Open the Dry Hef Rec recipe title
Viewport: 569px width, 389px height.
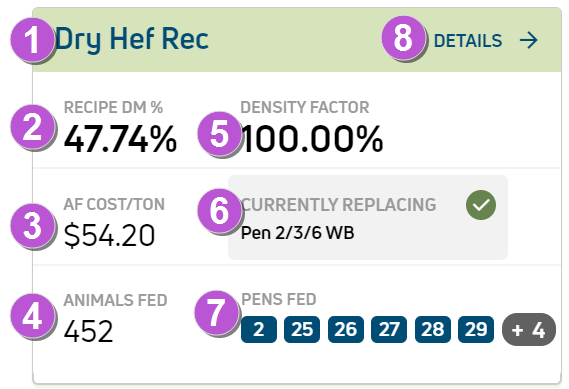coord(132,39)
